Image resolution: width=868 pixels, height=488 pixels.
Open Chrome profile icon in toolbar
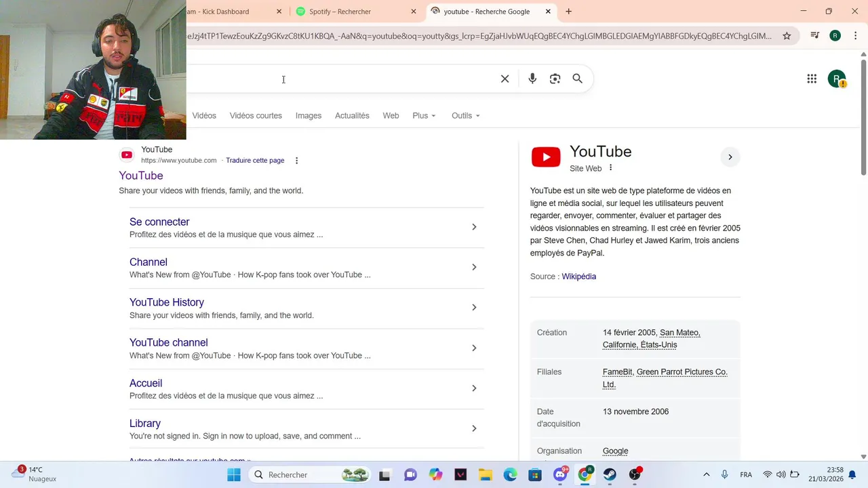click(835, 36)
